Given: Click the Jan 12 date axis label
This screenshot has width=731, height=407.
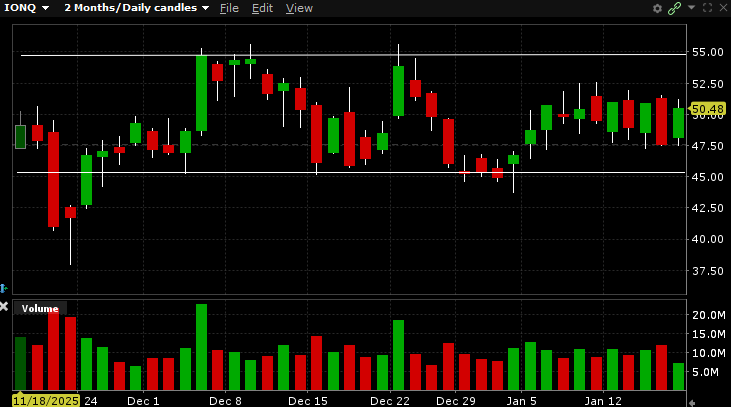Looking at the screenshot, I should point(603,401).
